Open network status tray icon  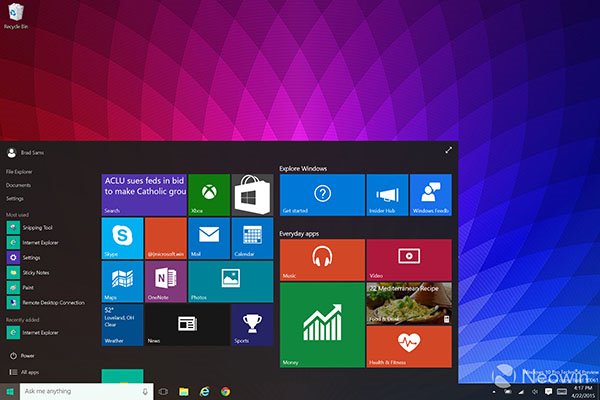point(521,392)
